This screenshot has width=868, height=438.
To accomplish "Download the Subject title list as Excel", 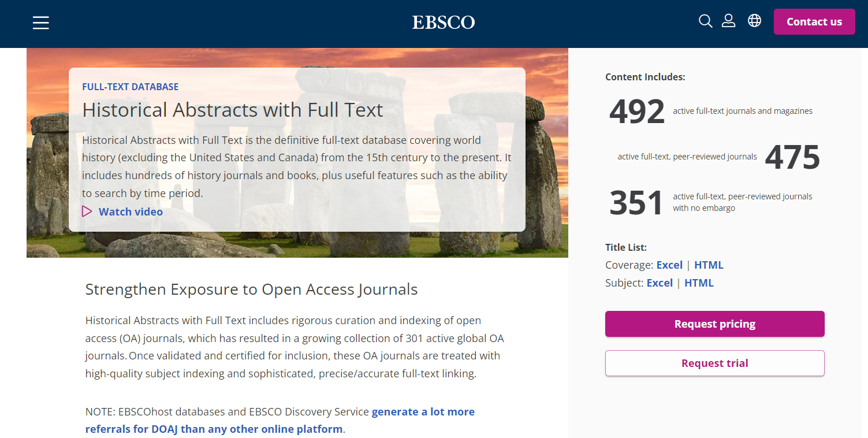I will coord(659,283).
